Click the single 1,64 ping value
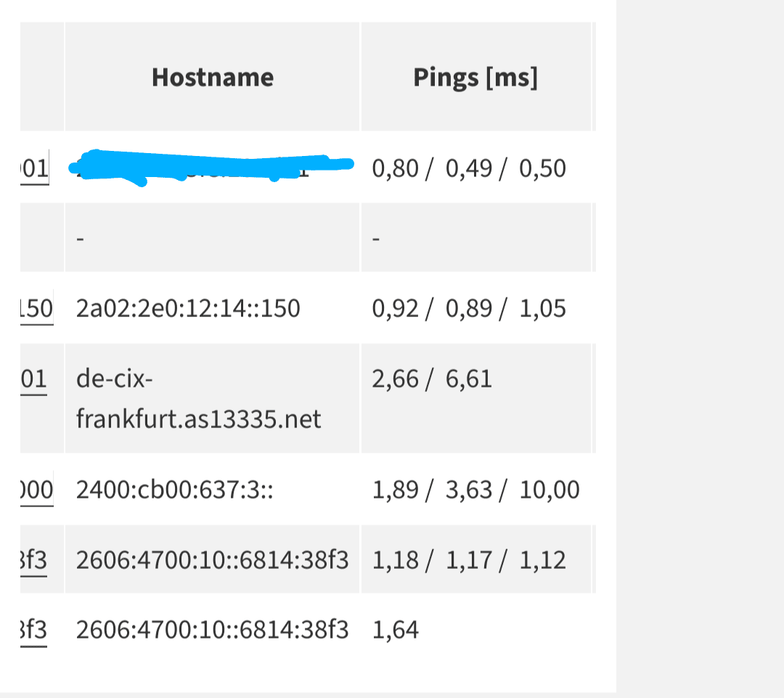Viewport: 784px width, 698px height. (395, 630)
